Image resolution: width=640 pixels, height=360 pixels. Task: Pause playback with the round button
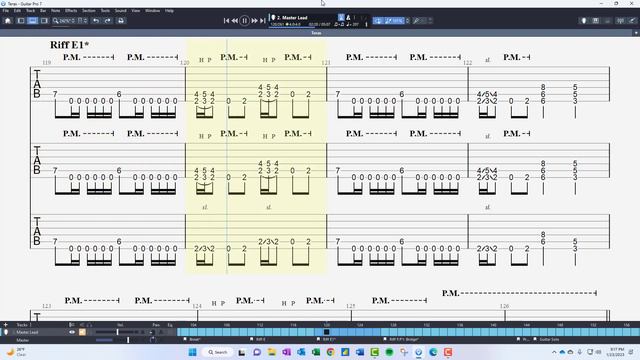click(244, 20)
